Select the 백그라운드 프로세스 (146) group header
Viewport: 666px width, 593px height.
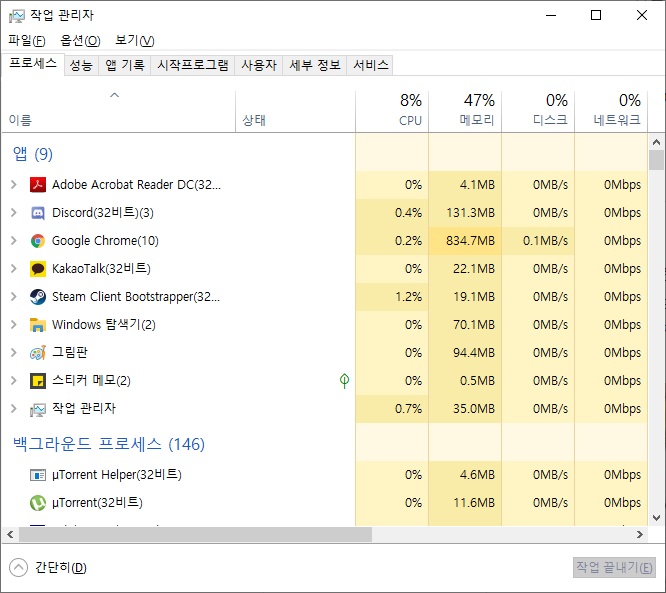click(x=109, y=444)
